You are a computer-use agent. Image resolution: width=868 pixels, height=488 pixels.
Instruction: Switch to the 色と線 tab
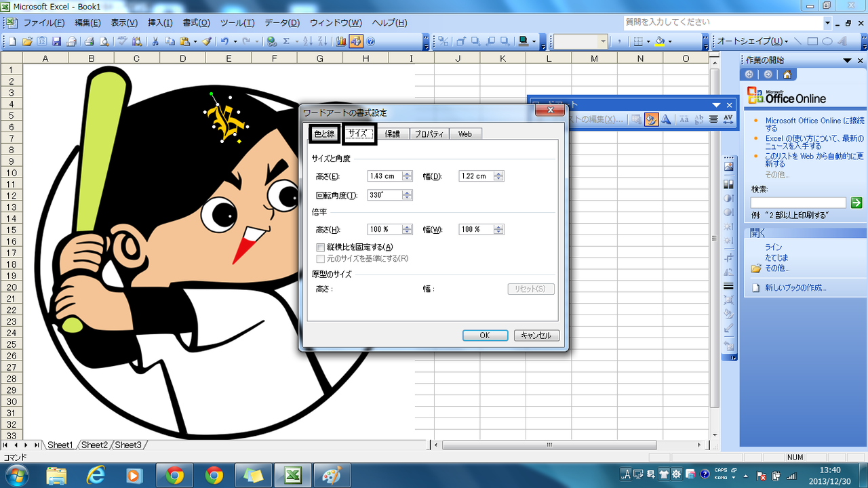pyautogui.click(x=325, y=134)
